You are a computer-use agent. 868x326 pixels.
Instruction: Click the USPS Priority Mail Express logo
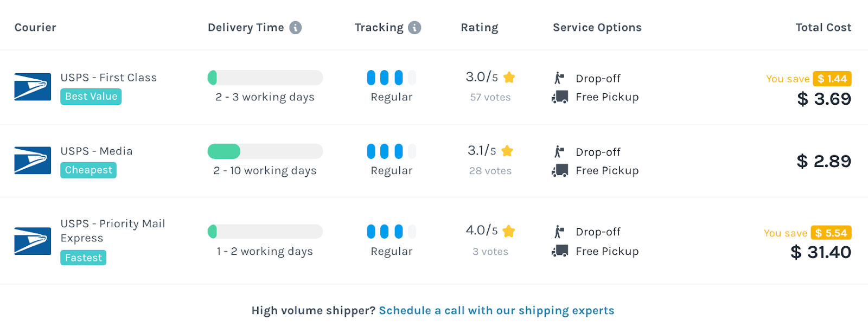coord(33,241)
